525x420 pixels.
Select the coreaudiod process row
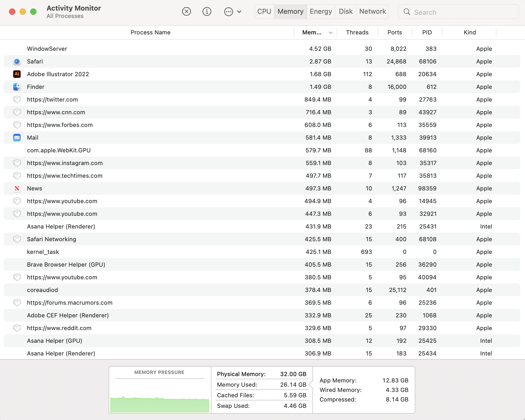262,290
